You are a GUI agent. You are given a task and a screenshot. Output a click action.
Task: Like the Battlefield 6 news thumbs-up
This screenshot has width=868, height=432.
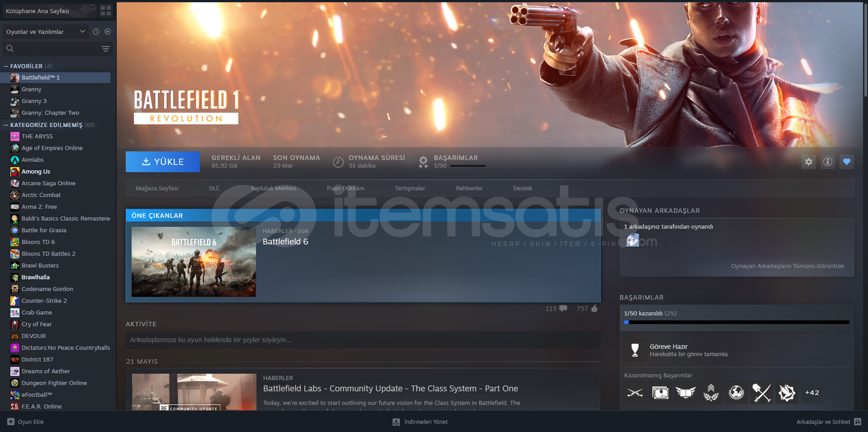[594, 309]
